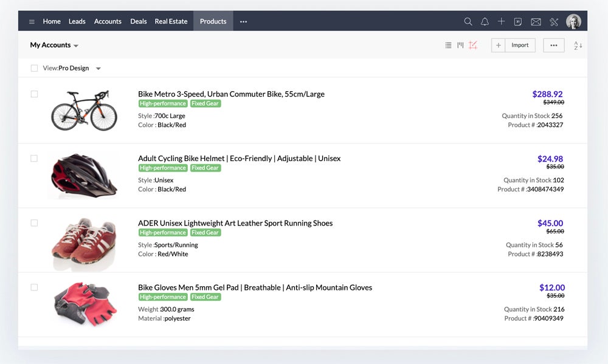The height and width of the screenshot is (364, 608).
Task: Open the mail envelope icon
Action: (536, 22)
